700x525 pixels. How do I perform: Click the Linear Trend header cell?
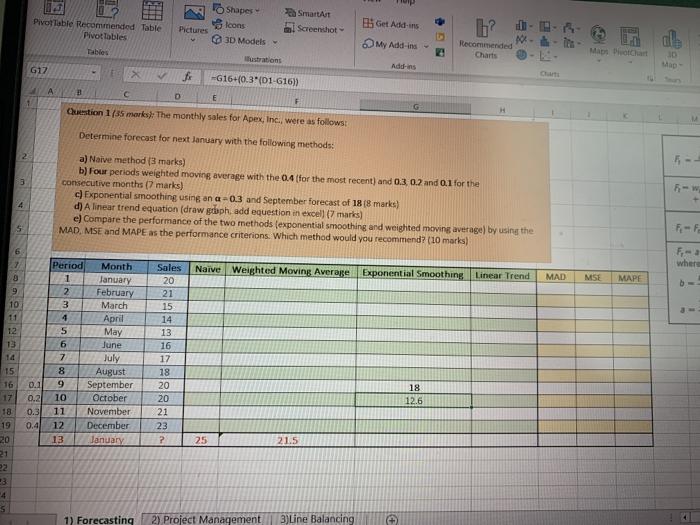point(503,275)
